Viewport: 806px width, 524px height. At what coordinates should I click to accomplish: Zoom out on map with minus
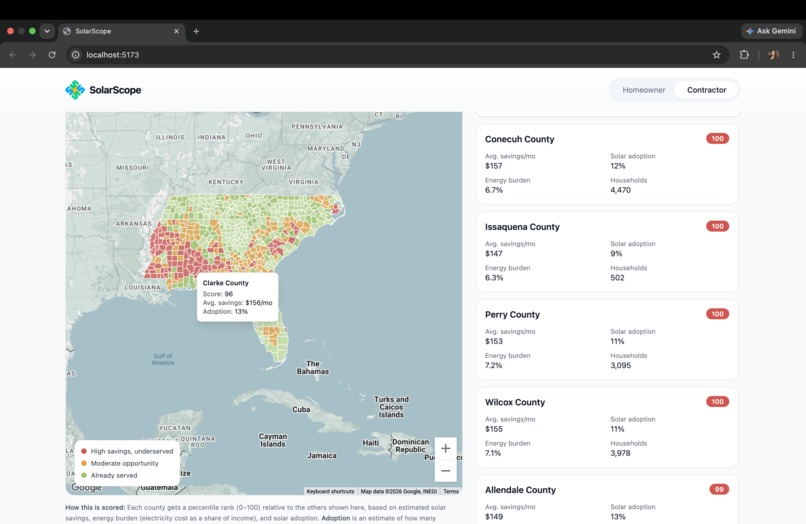click(446, 471)
